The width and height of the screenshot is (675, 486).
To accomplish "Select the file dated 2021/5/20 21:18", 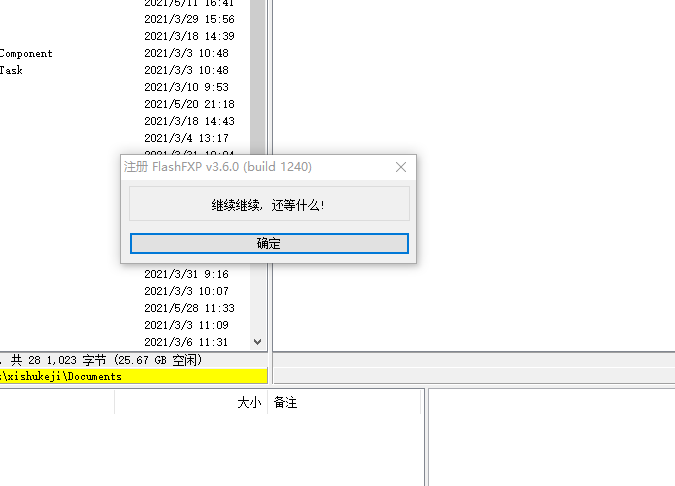I will [189, 104].
